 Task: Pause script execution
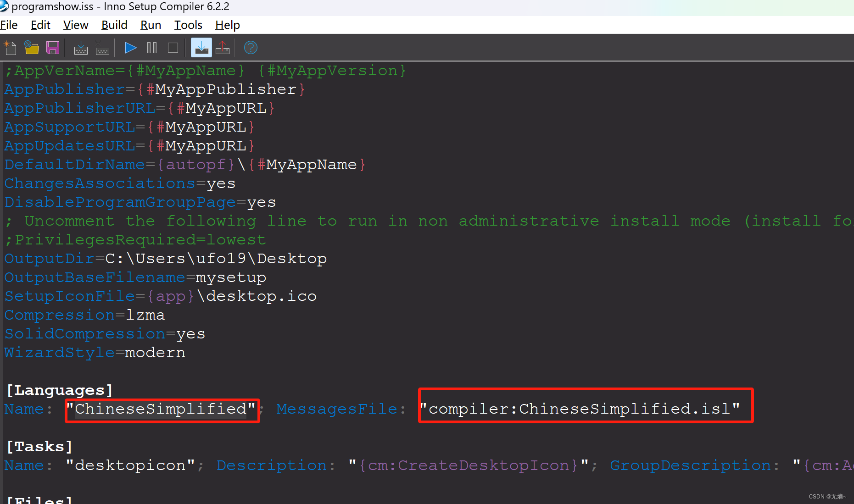[151, 47]
